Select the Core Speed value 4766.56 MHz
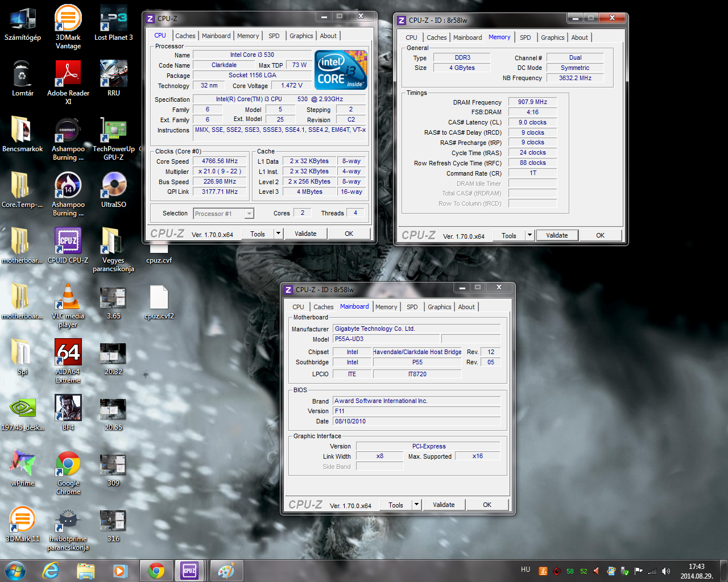The width and height of the screenshot is (728, 582). [220, 161]
